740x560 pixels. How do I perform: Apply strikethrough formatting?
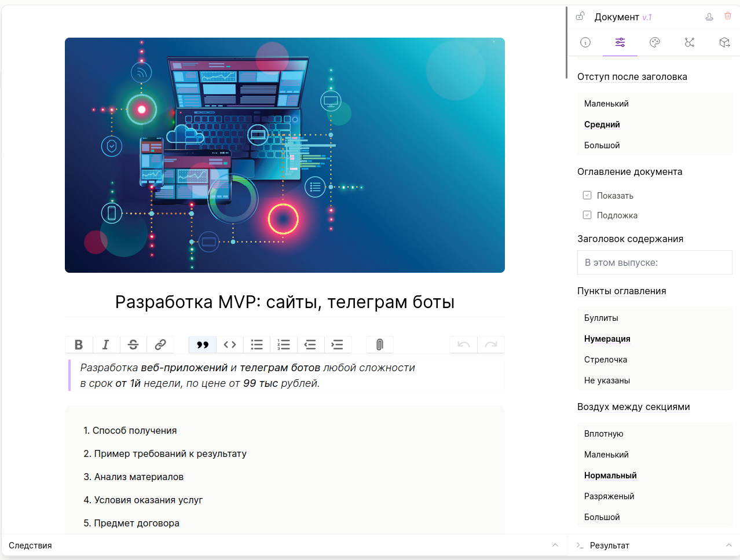point(133,345)
